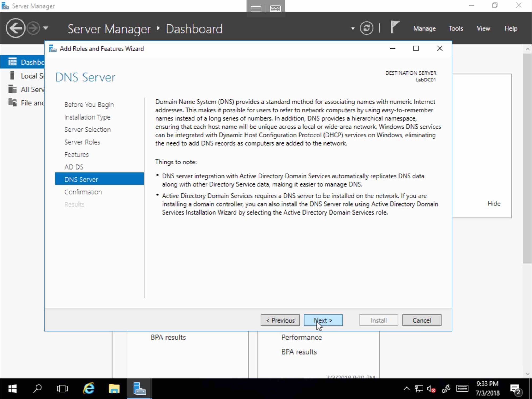Select Local Server in the sidebar
The image size is (532, 399).
pos(22,76)
